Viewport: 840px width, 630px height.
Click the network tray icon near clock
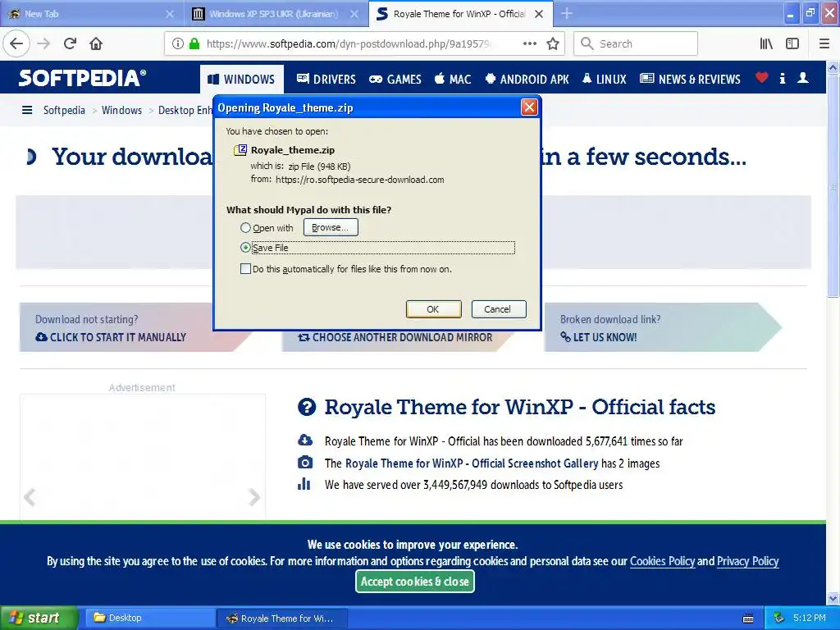click(x=778, y=618)
